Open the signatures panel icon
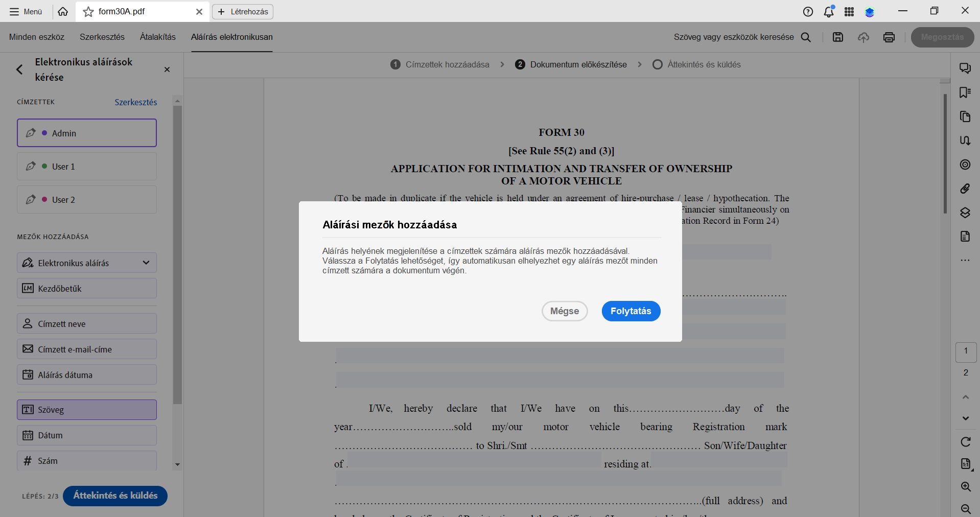 (x=965, y=140)
